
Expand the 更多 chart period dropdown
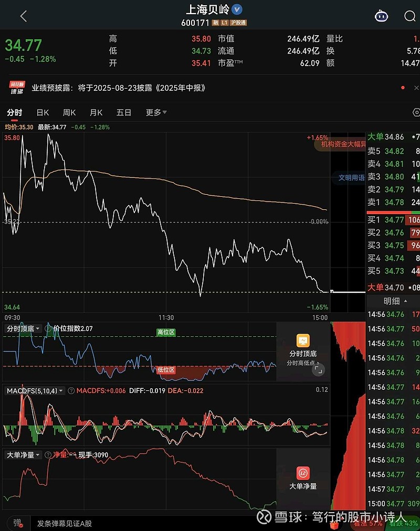point(156,112)
